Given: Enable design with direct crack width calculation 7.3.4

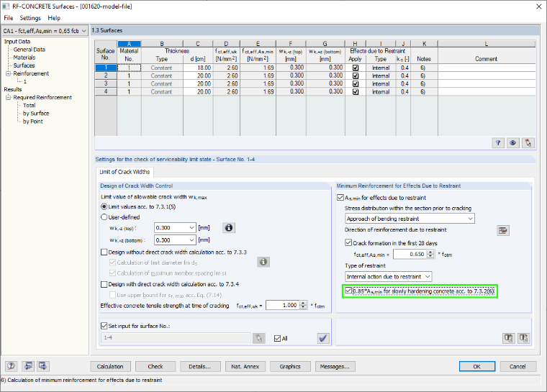Looking at the screenshot, I should (x=104, y=284).
